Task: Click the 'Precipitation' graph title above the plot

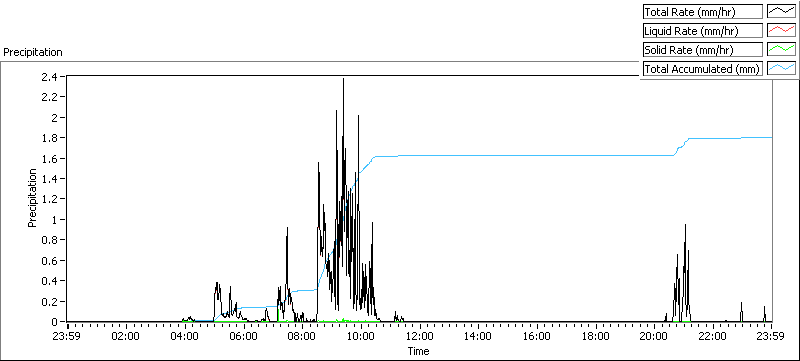Action: tap(33, 52)
